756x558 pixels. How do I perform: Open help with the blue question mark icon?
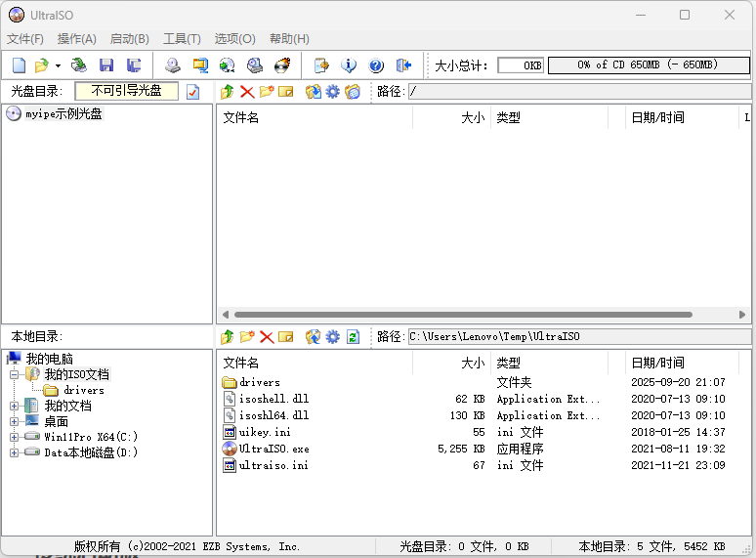click(x=376, y=65)
